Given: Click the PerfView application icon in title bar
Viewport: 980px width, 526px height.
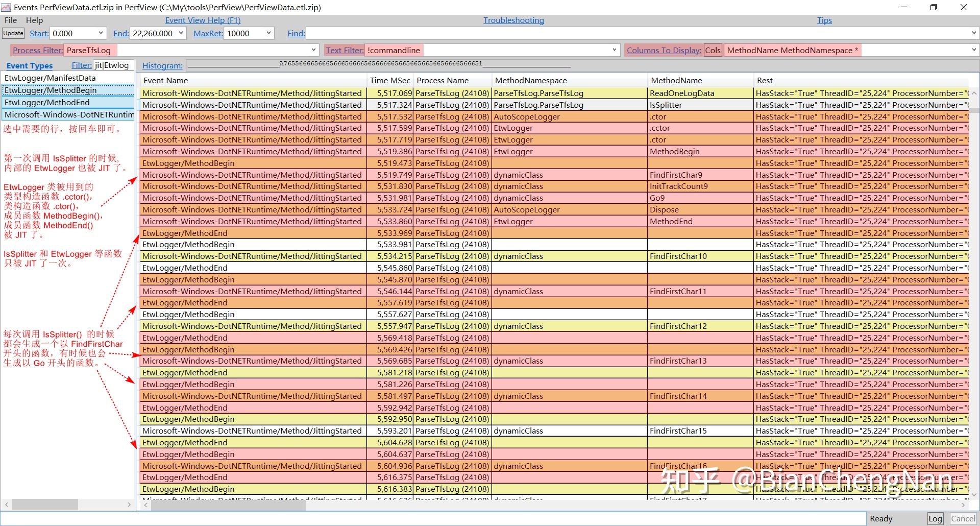Looking at the screenshot, I should 7,7.
